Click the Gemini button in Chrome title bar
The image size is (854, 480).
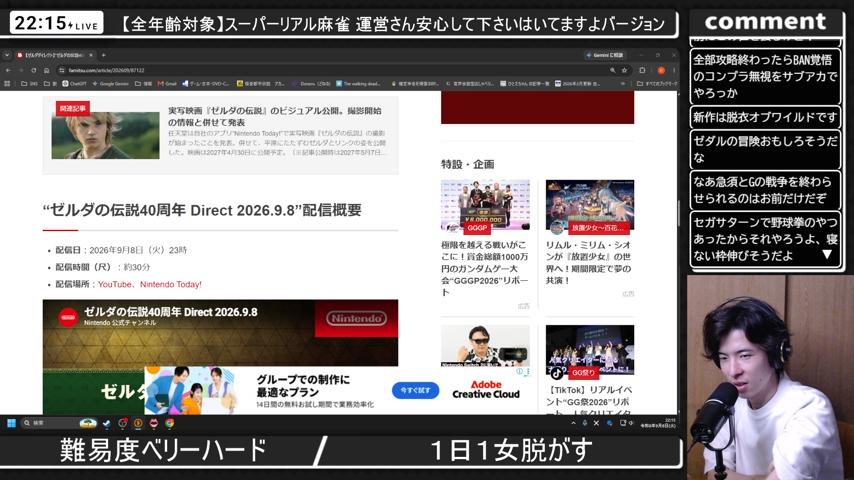606,55
